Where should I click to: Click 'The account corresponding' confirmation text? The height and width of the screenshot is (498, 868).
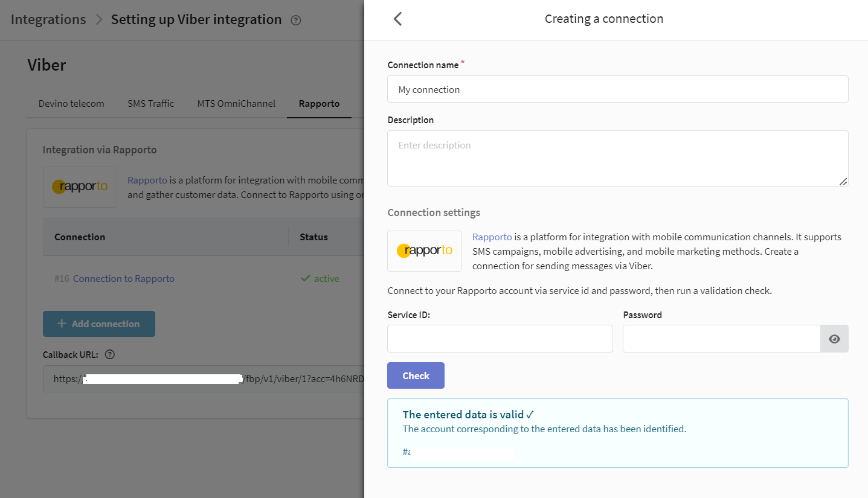(544, 429)
